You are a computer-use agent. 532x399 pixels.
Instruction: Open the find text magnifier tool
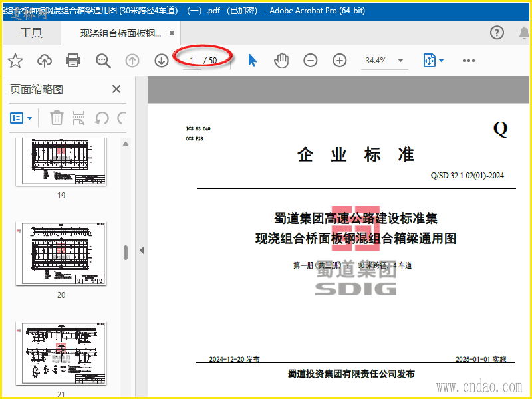pyautogui.click(x=103, y=61)
